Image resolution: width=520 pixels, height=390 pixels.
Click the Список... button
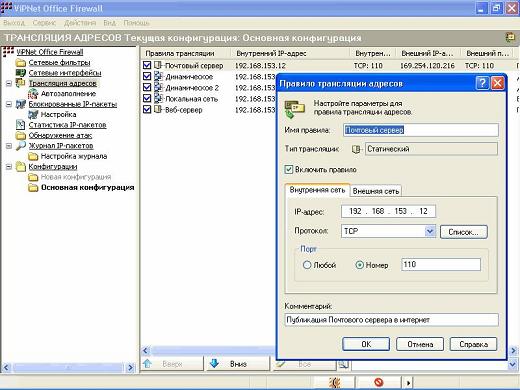(x=463, y=232)
